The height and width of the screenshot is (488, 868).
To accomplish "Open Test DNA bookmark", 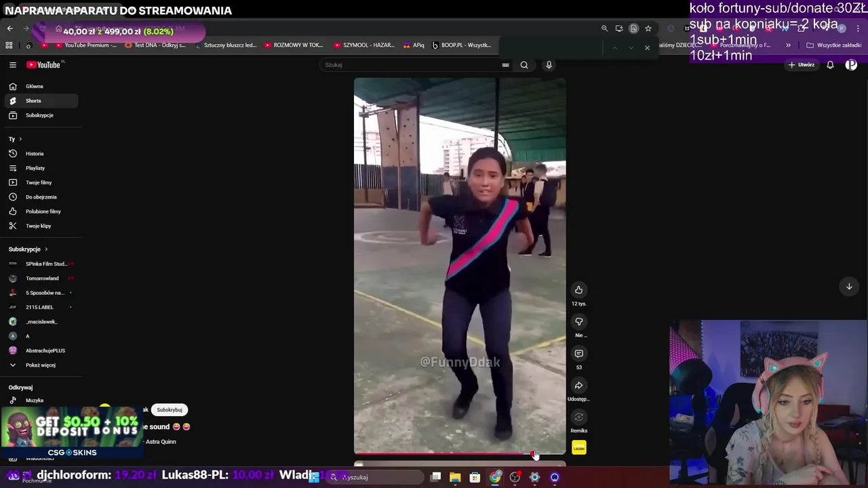I will point(154,45).
